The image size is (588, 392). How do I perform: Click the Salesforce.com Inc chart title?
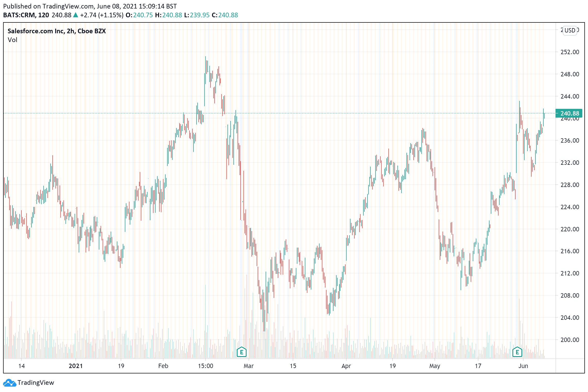pos(57,31)
